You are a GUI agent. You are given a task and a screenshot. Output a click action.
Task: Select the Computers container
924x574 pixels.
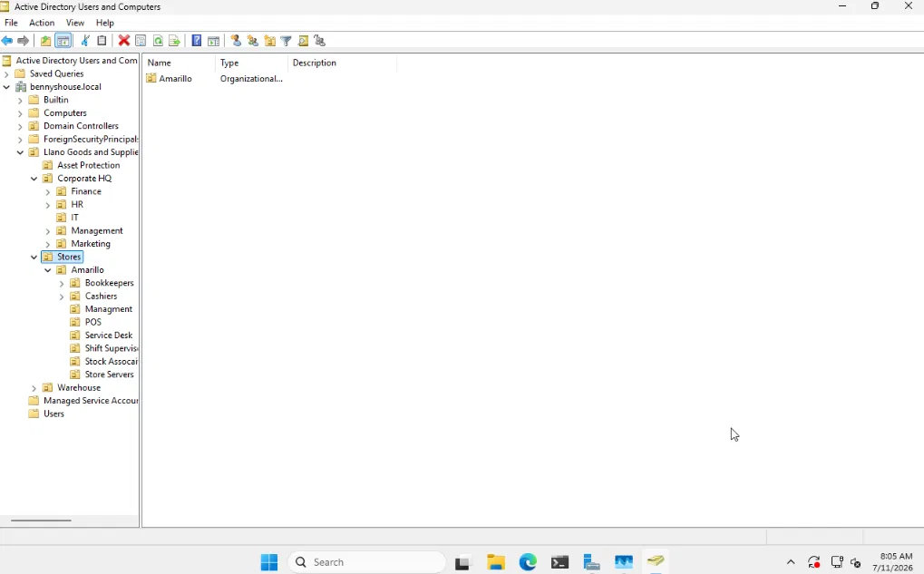[x=64, y=112]
